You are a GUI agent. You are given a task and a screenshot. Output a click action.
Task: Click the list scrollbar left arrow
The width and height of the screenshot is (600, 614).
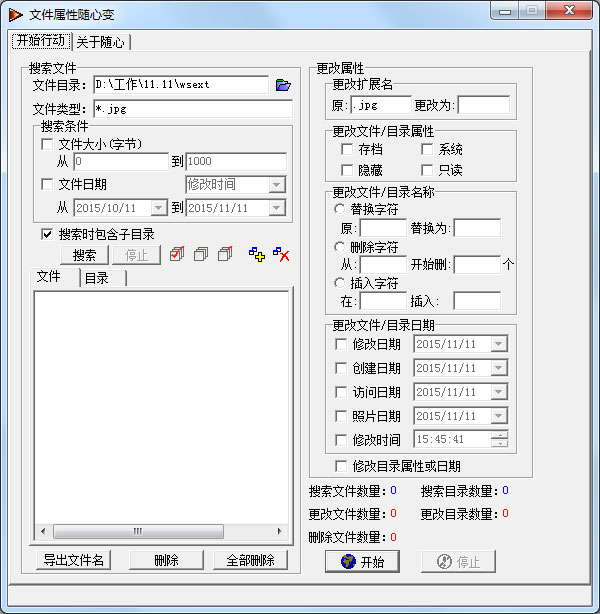tap(43, 531)
